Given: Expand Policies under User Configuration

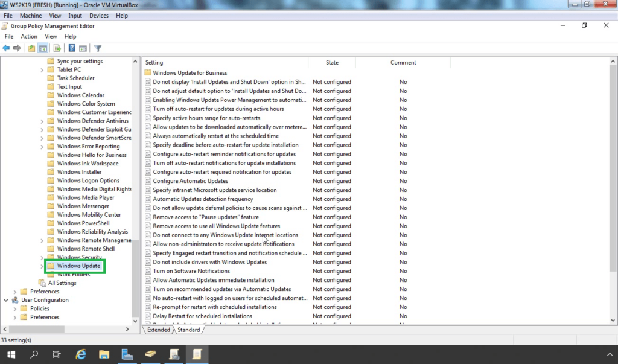Looking at the screenshot, I should tap(15, 309).
